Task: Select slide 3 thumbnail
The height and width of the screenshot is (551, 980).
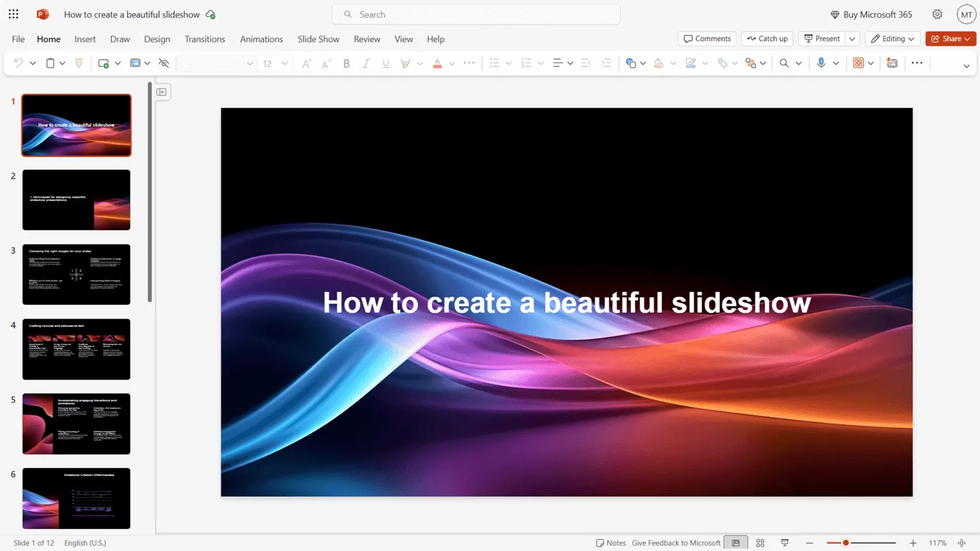Action: coord(76,274)
